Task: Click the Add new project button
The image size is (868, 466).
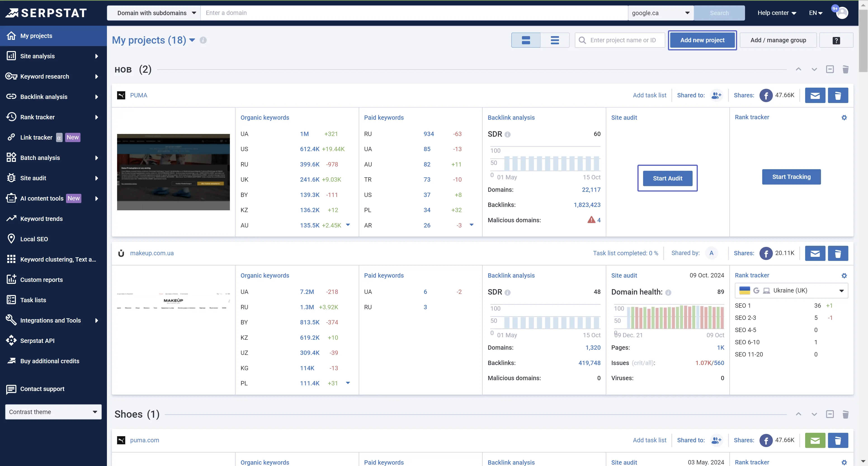Action: point(702,40)
